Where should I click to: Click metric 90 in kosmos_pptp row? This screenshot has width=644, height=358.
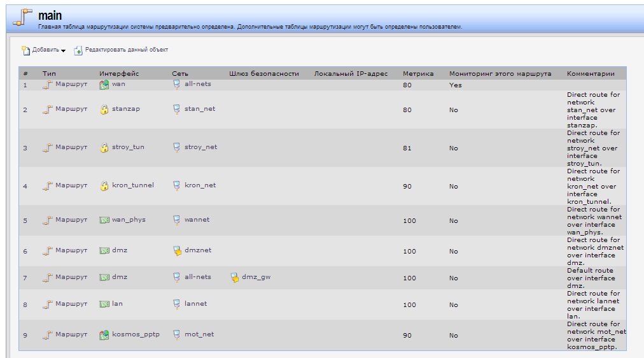tap(407, 336)
